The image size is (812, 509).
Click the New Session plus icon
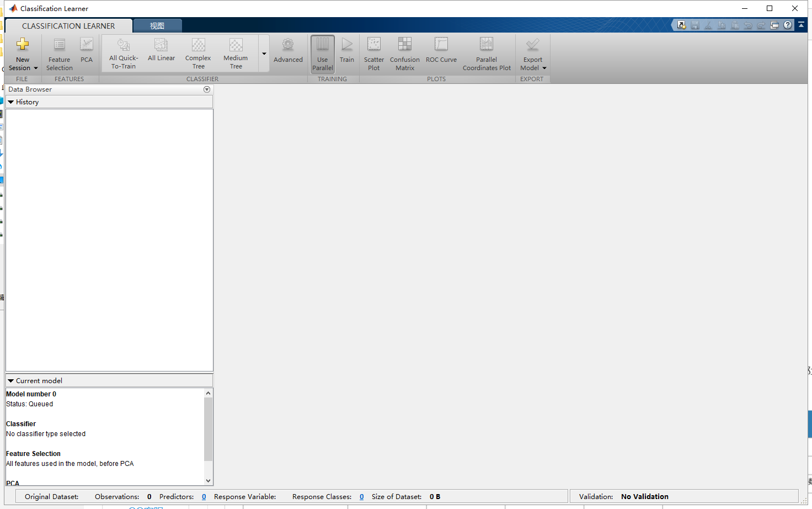23,44
